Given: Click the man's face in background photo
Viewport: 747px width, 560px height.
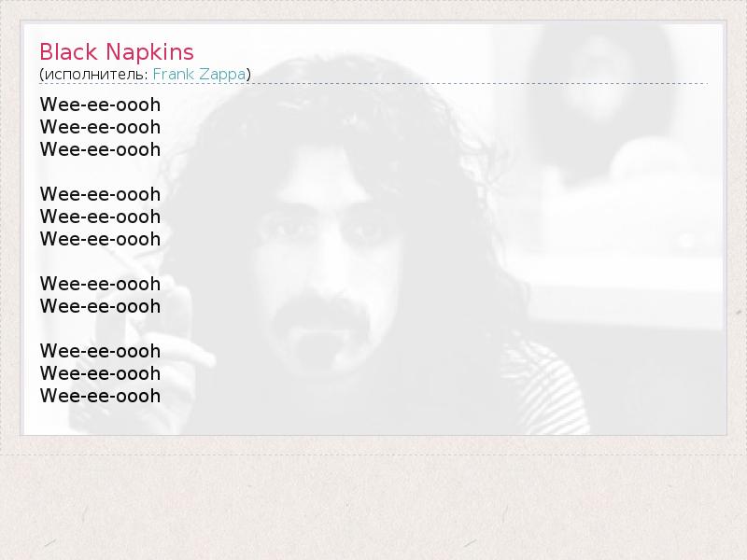Looking at the screenshot, I should tap(324, 258).
